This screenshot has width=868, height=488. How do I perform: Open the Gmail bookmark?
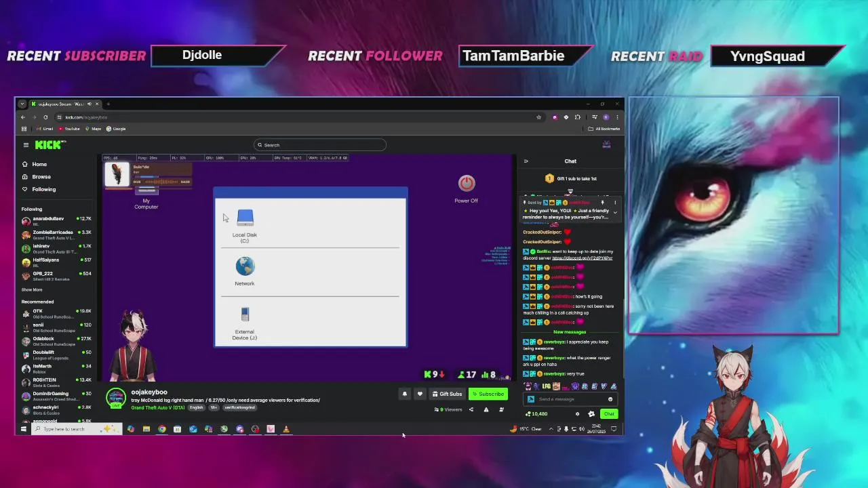click(44, 129)
